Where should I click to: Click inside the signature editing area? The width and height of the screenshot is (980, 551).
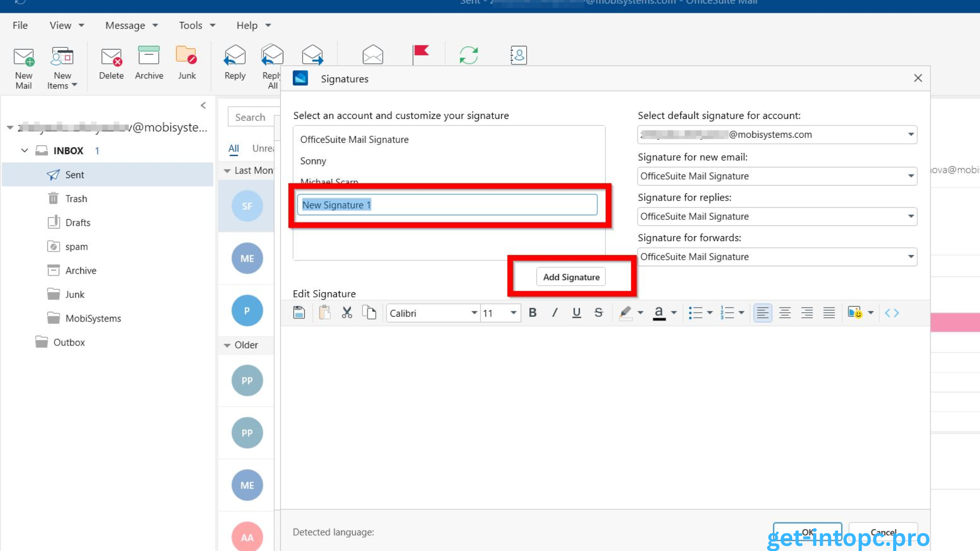(605, 417)
